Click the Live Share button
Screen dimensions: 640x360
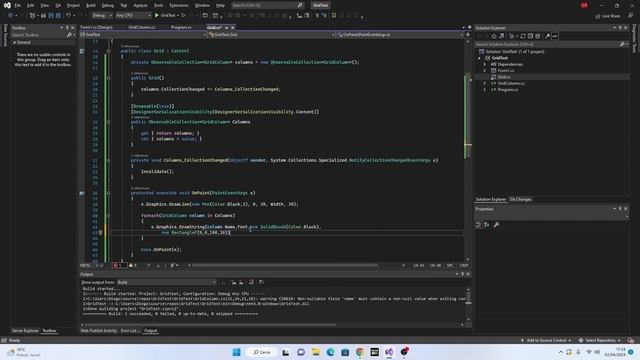[608, 16]
